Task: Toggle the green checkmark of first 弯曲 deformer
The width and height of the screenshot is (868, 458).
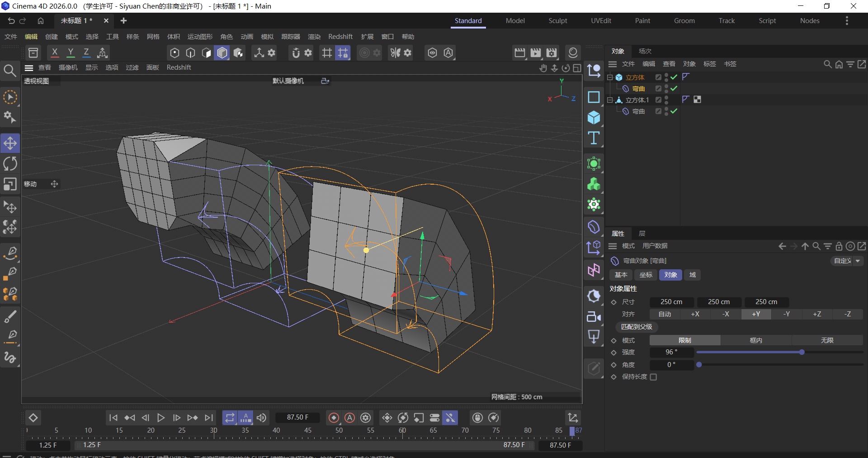Action: [674, 89]
